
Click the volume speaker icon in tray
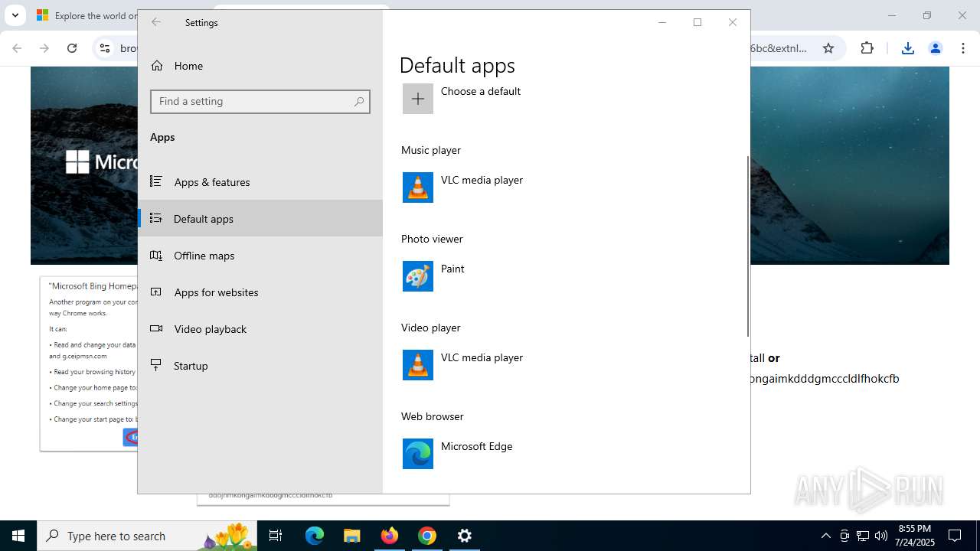(x=881, y=536)
